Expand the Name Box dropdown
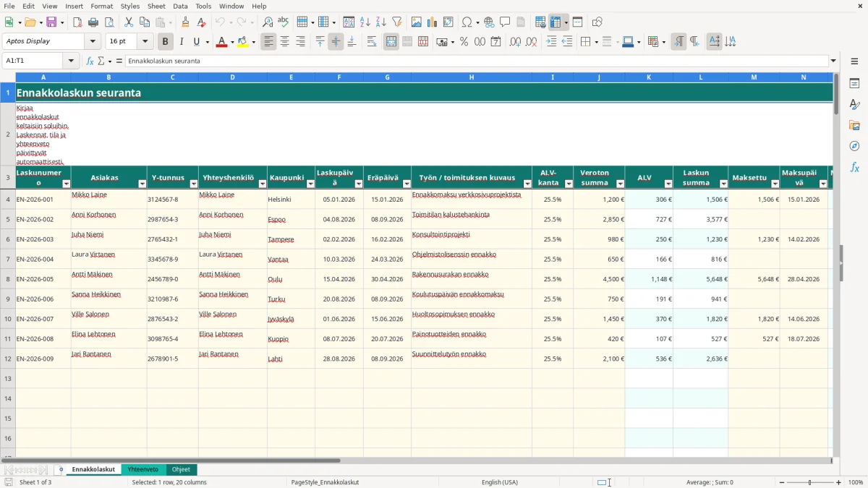This screenshot has height=488, width=868. 72,61
